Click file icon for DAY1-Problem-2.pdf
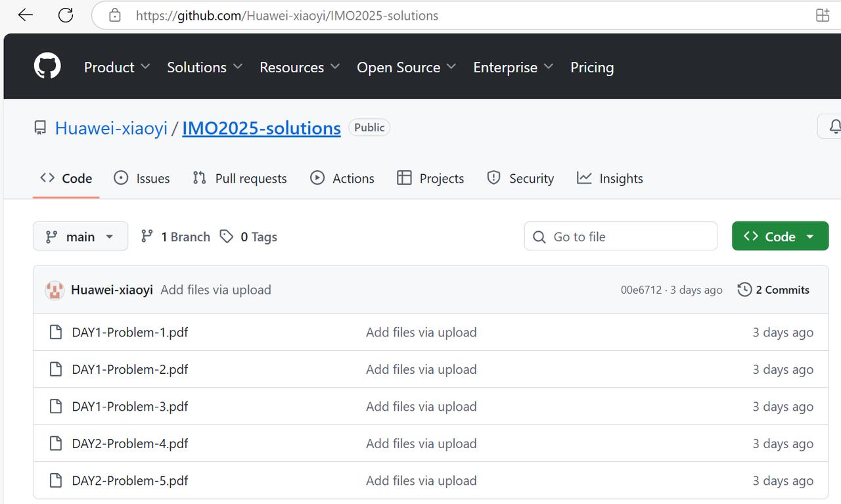This screenshot has height=504, width=841. [56, 369]
